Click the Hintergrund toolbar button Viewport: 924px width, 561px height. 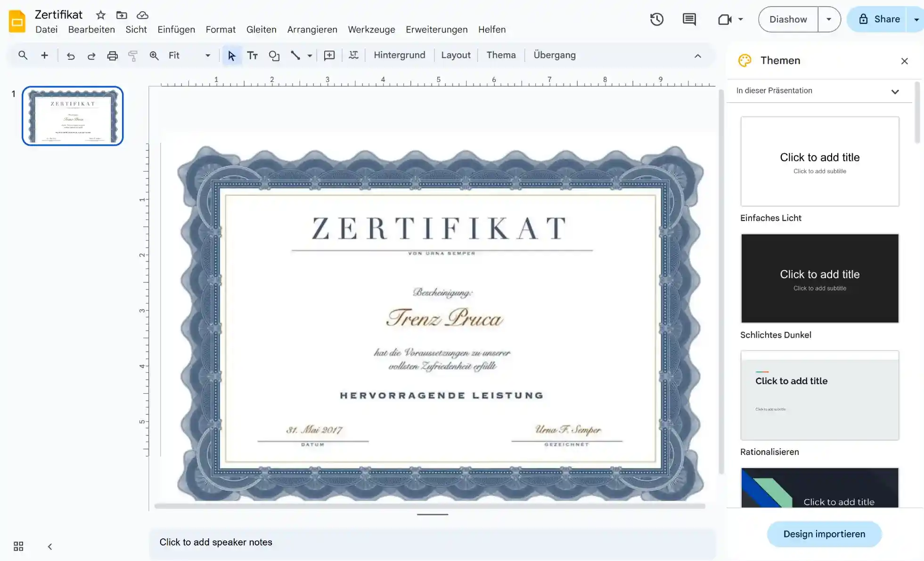pos(399,55)
